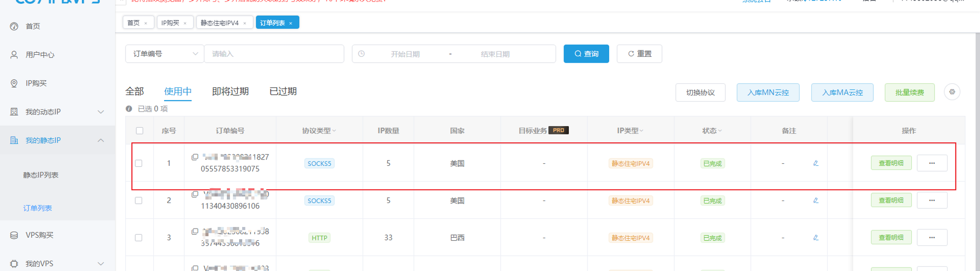Toggle the select-all checkbox in table header
The width and height of the screenshot is (980, 271).
140,131
